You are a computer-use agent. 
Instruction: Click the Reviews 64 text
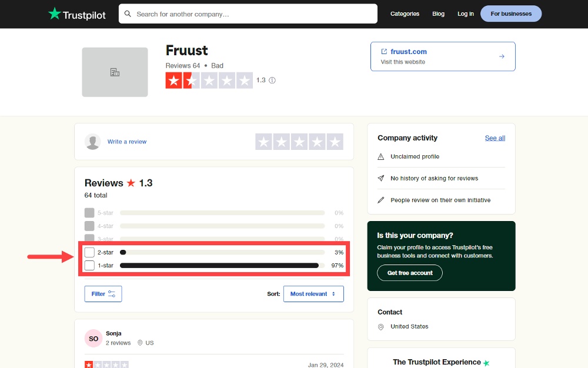pos(183,66)
